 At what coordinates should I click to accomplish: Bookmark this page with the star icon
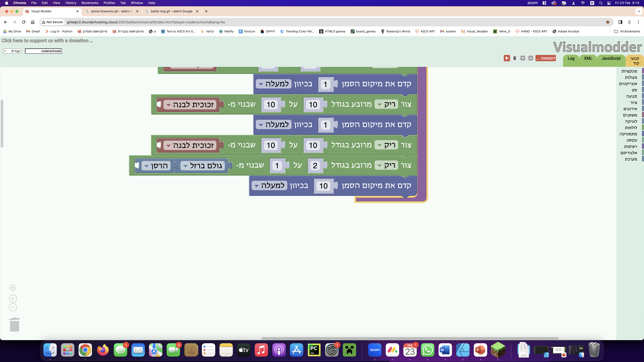click(608, 22)
